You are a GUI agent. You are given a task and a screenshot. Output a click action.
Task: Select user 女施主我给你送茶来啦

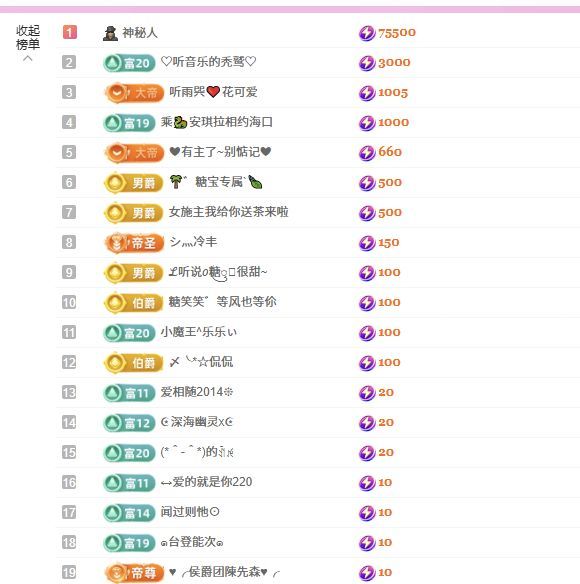point(229,212)
